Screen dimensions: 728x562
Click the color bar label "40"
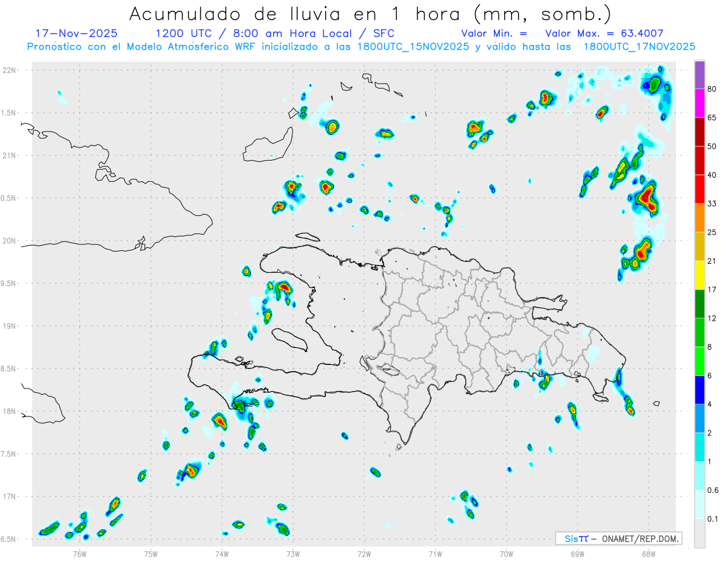coord(712,175)
